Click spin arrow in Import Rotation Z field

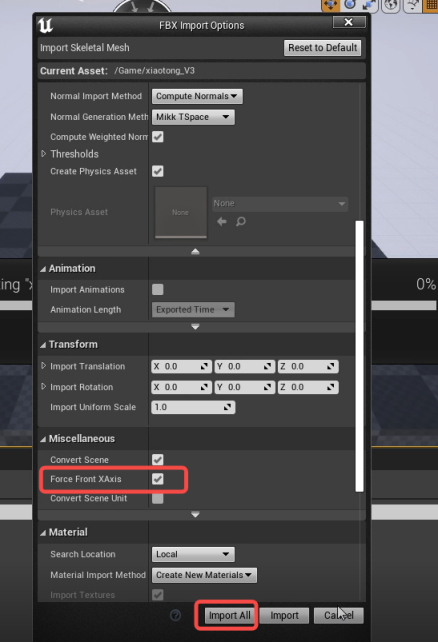tap(331, 387)
